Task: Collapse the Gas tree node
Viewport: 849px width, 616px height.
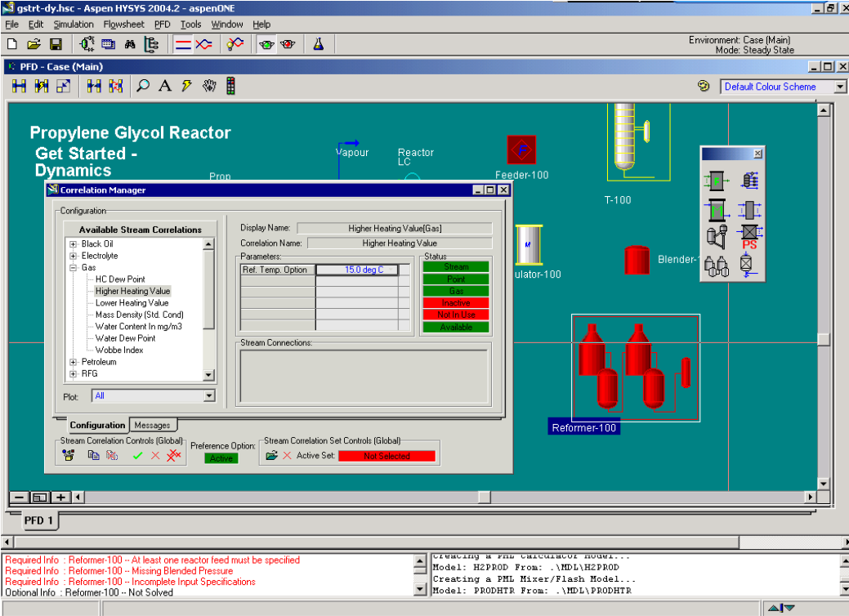Action: tap(74, 268)
